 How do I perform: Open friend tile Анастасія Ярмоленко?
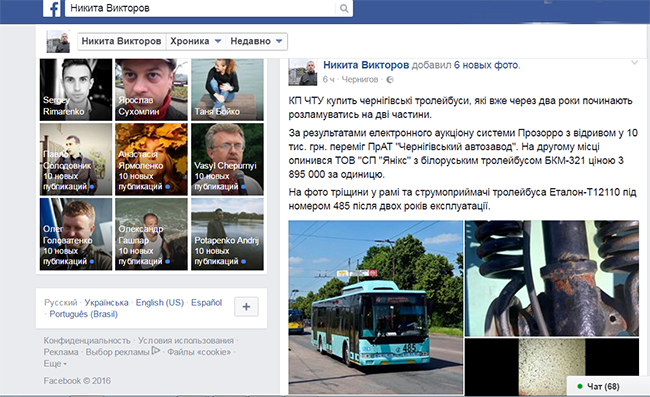[x=151, y=159]
